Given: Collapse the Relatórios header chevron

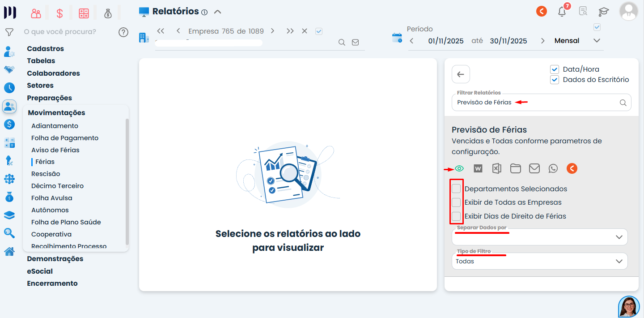Looking at the screenshot, I should pyautogui.click(x=217, y=12).
